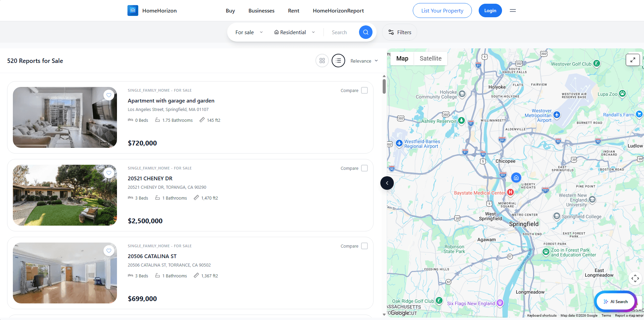Click the Google logo on map
The image size is (644, 320).
tap(400, 313)
